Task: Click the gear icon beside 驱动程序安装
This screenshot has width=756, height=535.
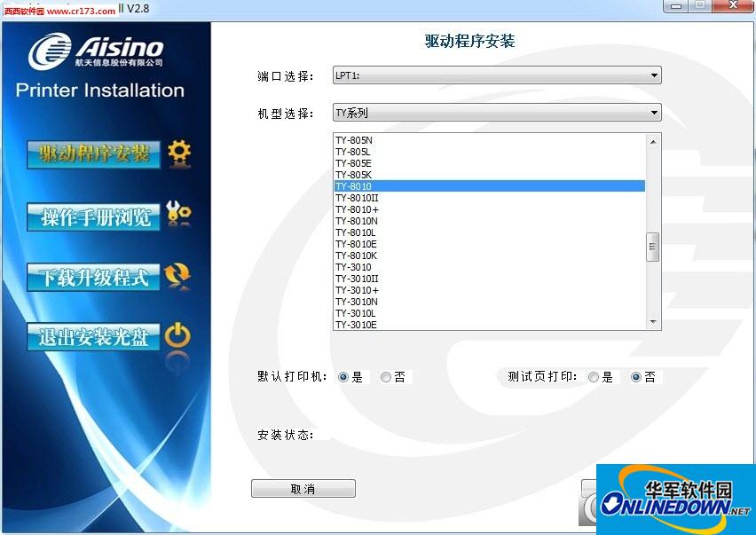Action: pyautogui.click(x=179, y=153)
